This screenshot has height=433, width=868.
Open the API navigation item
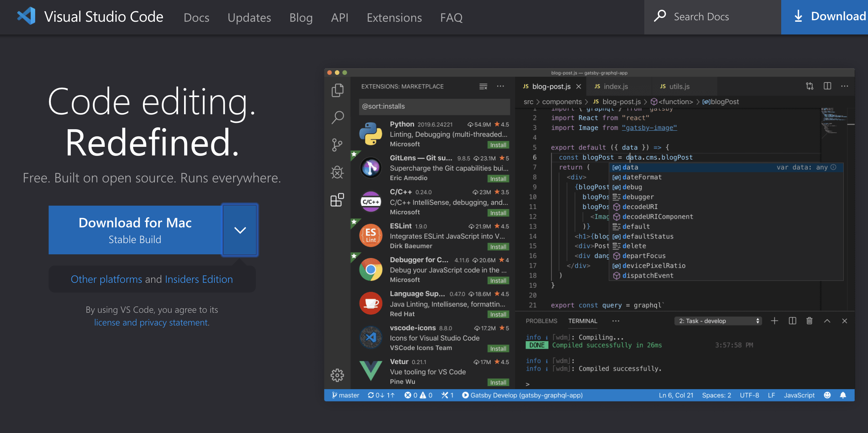coord(340,17)
